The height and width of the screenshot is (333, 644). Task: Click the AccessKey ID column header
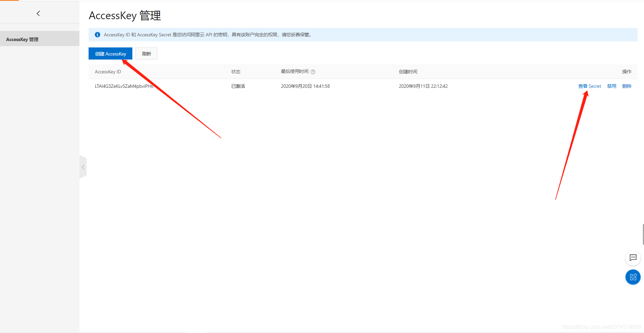click(108, 72)
